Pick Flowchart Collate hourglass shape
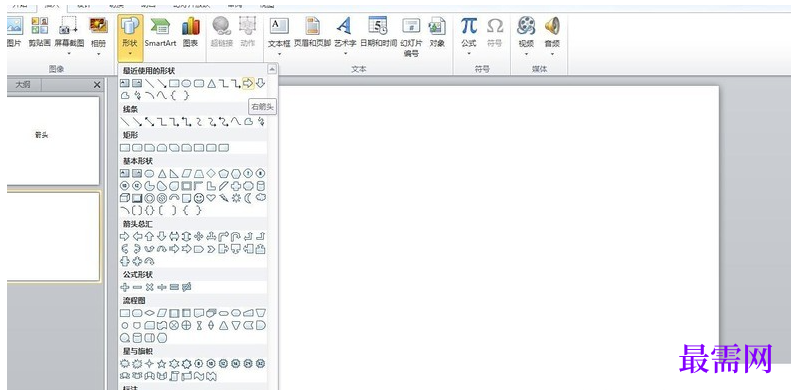The image size is (791, 390). [199, 325]
